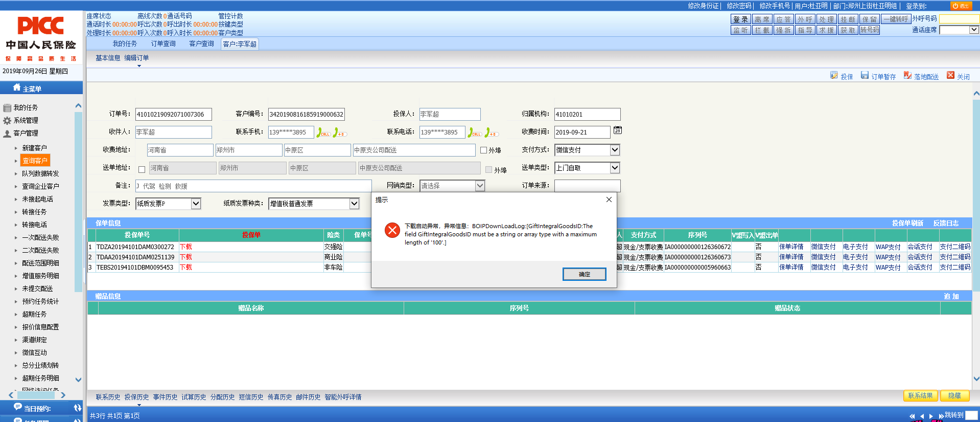Click the 联系结果 button
980x422 pixels.
[x=920, y=395]
